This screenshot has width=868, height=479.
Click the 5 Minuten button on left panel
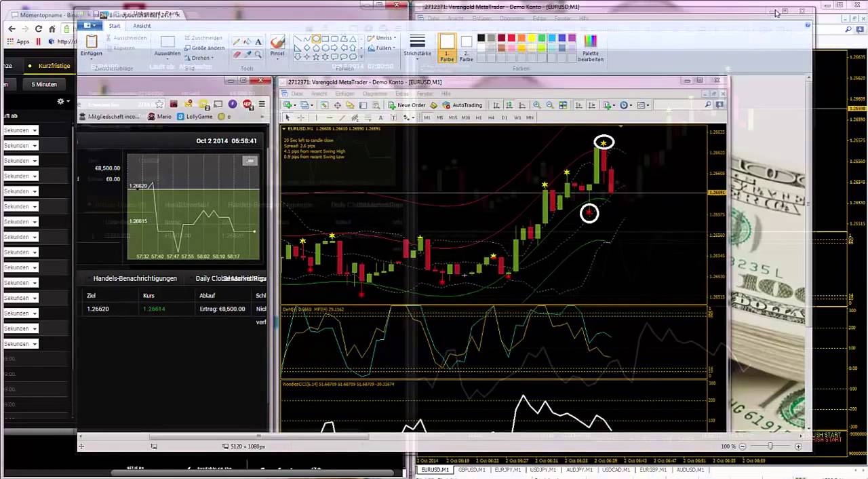[44, 84]
